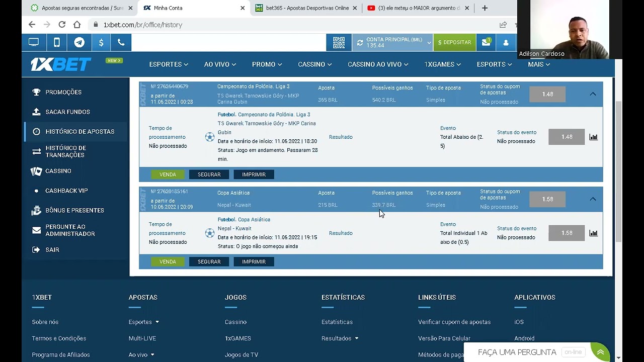Open a new browser tab with plus
The height and width of the screenshot is (362, 644).
pos(485,8)
